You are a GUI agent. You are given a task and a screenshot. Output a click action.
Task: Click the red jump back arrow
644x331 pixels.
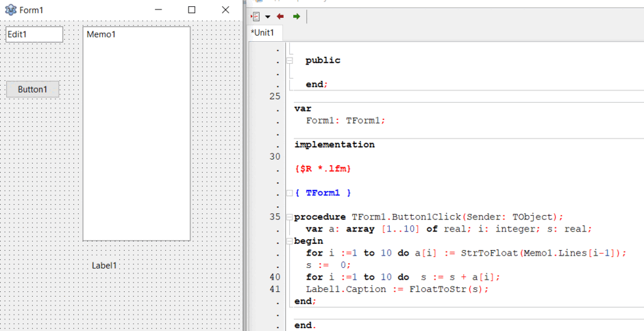point(280,17)
